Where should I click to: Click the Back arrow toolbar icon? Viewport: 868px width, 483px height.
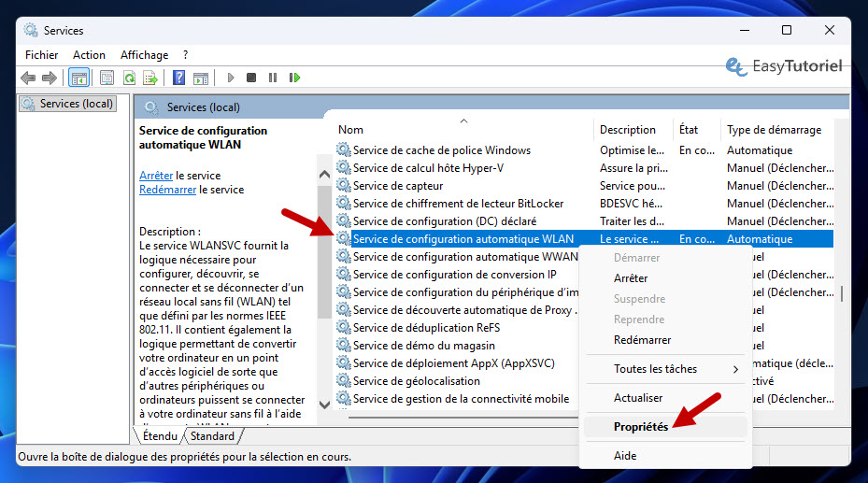(28, 78)
